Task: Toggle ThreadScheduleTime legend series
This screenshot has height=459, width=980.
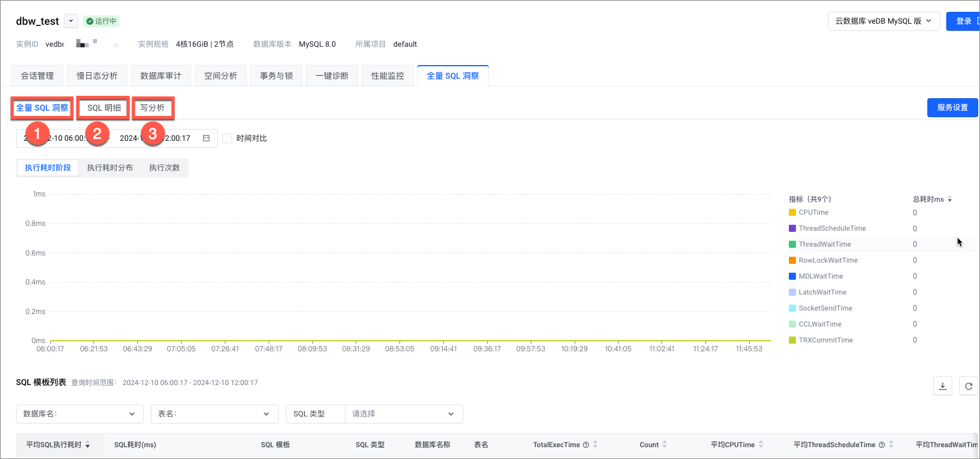Action: point(827,228)
